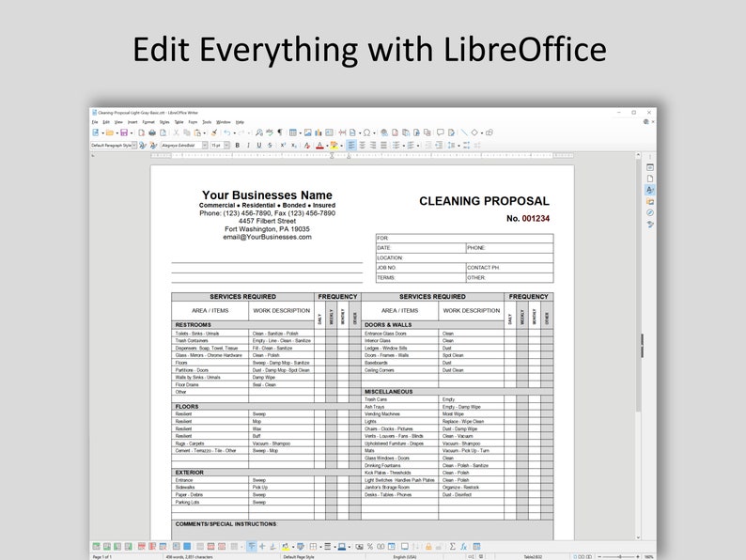746x560 pixels.
Task: Export document directly as PDF
Action: coord(141,132)
